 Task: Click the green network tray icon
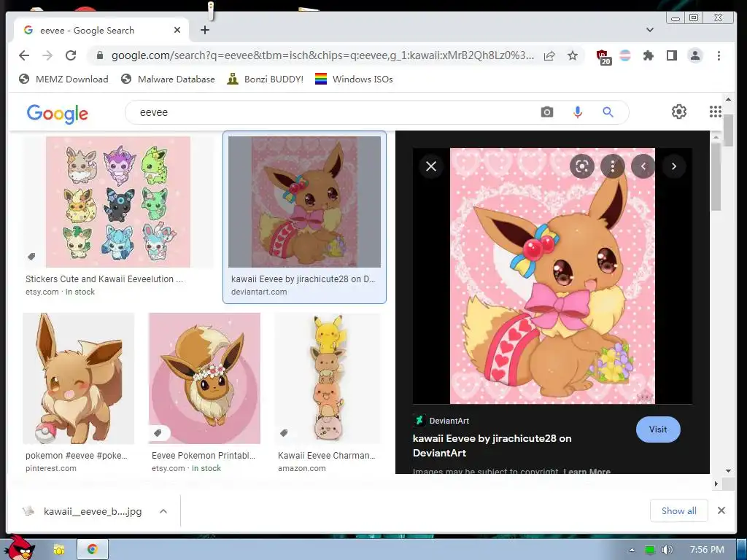(649, 550)
